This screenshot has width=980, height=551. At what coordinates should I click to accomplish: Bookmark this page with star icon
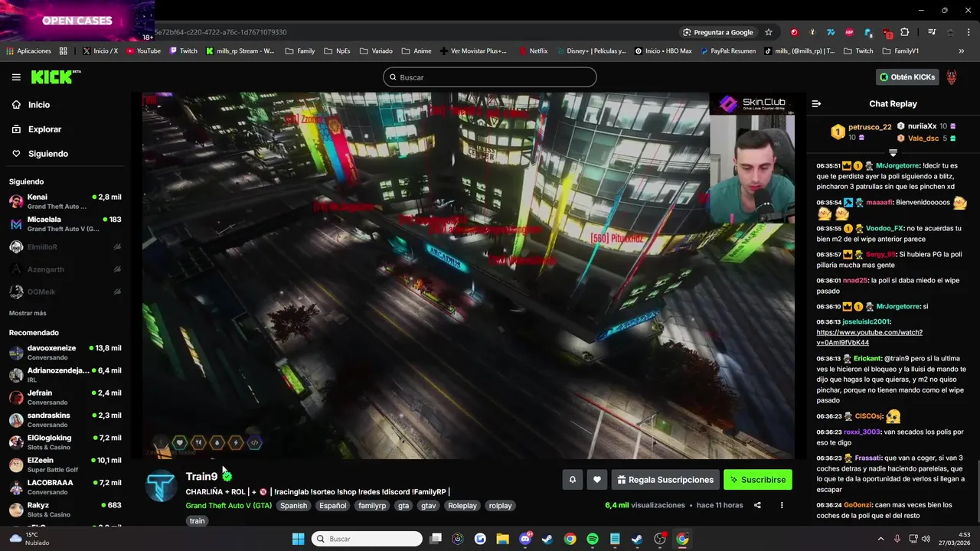(x=769, y=32)
